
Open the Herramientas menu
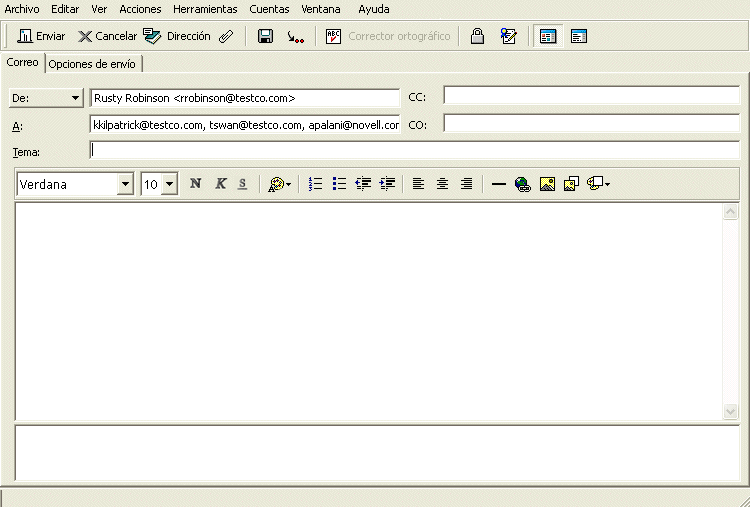(205, 9)
